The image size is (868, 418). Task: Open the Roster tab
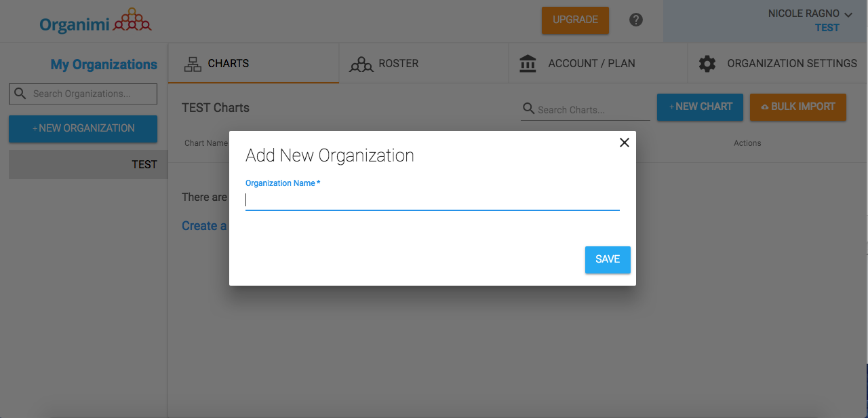424,63
